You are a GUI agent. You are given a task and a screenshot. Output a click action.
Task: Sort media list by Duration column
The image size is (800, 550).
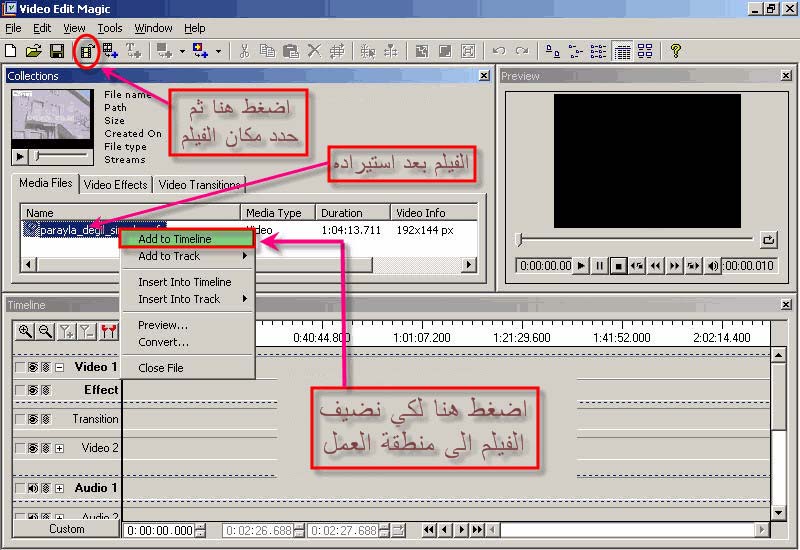coord(353,213)
